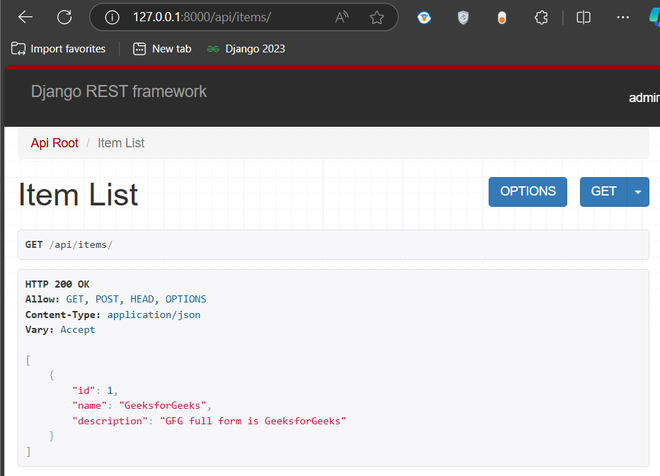Open site information icon in address bar
Screen dimensions: 660x476
pos(113,18)
